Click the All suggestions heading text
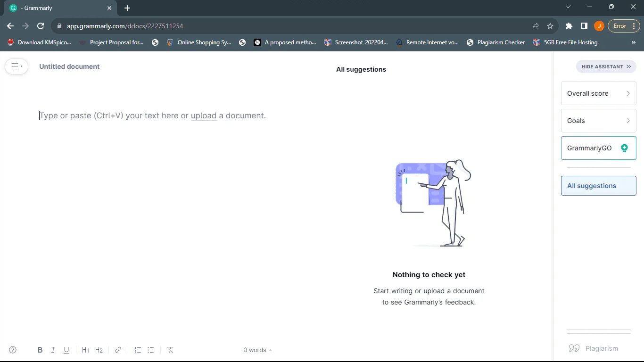The height and width of the screenshot is (362, 644). point(361,69)
